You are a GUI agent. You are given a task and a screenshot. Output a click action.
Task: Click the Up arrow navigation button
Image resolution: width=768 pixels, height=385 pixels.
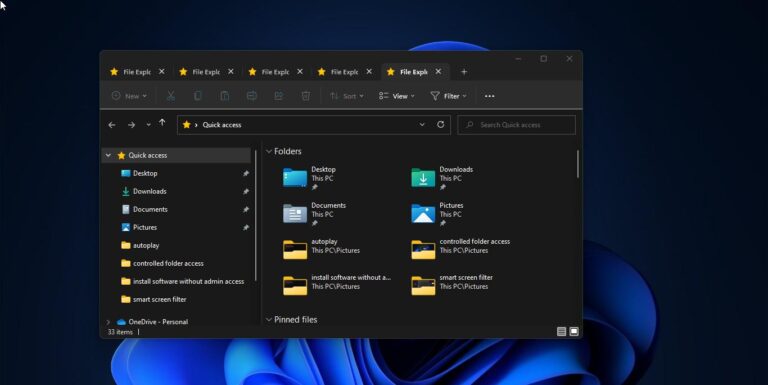[162, 123]
